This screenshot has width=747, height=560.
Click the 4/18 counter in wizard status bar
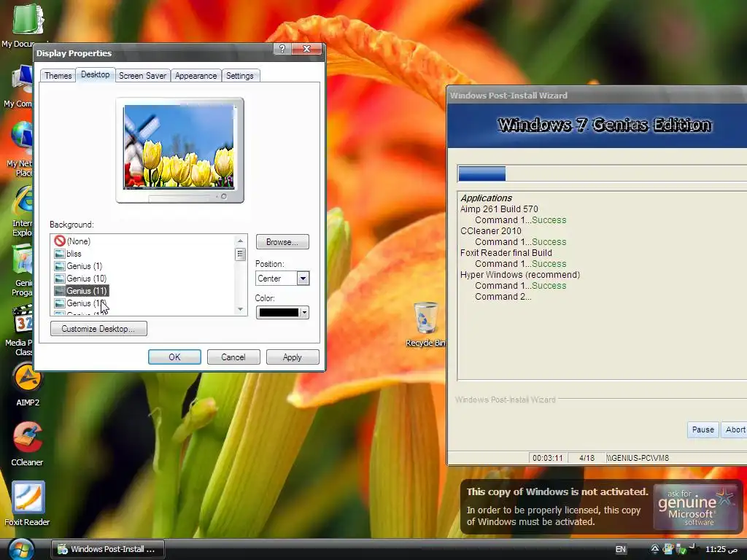point(587,458)
